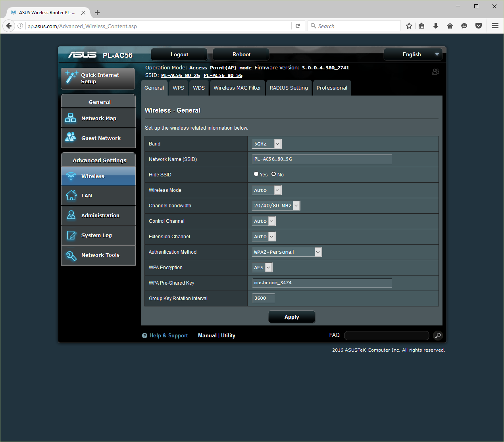This screenshot has width=504, height=442.
Task: Click Group Key Rotation Interval field
Action: (x=263, y=298)
